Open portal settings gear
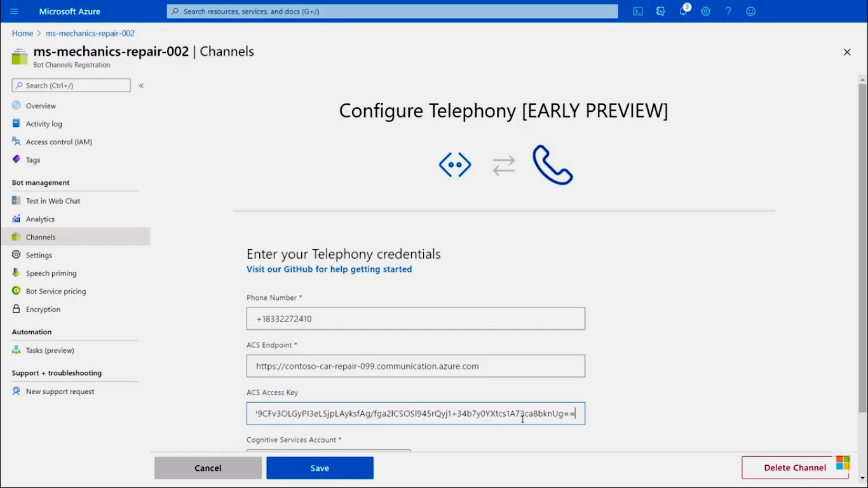This screenshot has height=488, width=868. [x=705, y=11]
